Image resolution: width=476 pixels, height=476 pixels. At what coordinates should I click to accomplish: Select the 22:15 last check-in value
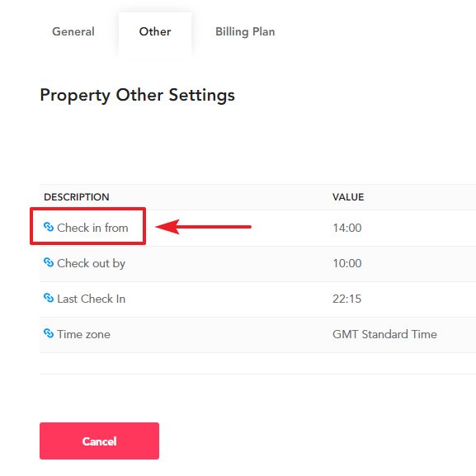(x=347, y=299)
